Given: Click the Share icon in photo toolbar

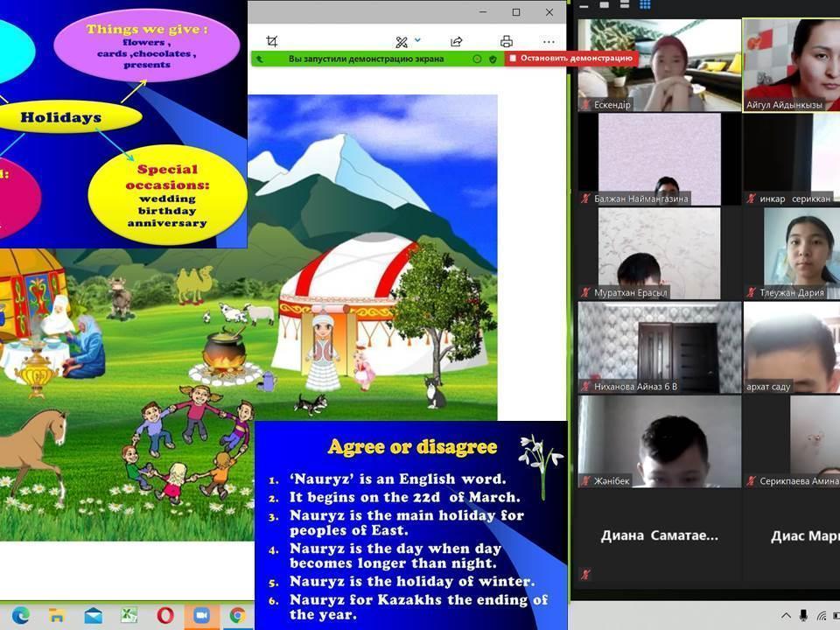Looking at the screenshot, I should tap(456, 41).
